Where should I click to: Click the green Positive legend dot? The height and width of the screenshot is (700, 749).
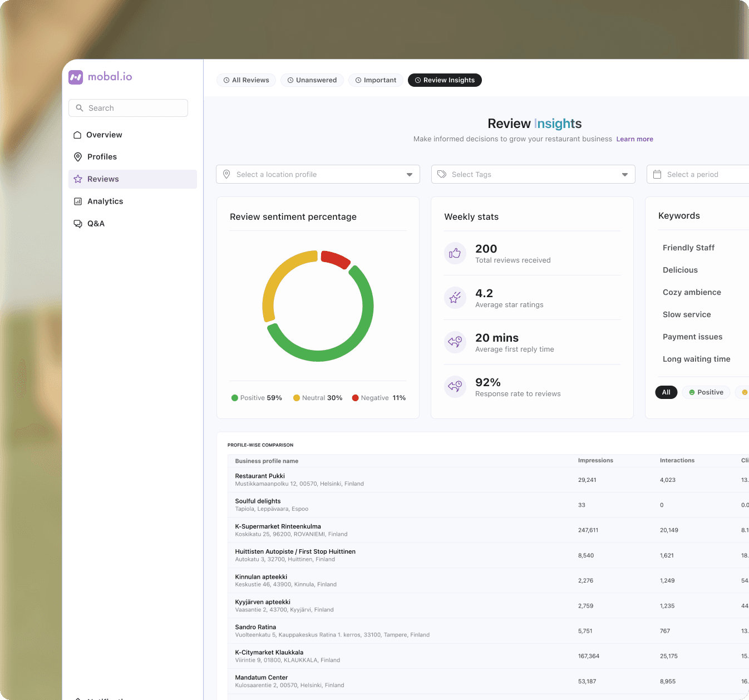pyautogui.click(x=235, y=398)
